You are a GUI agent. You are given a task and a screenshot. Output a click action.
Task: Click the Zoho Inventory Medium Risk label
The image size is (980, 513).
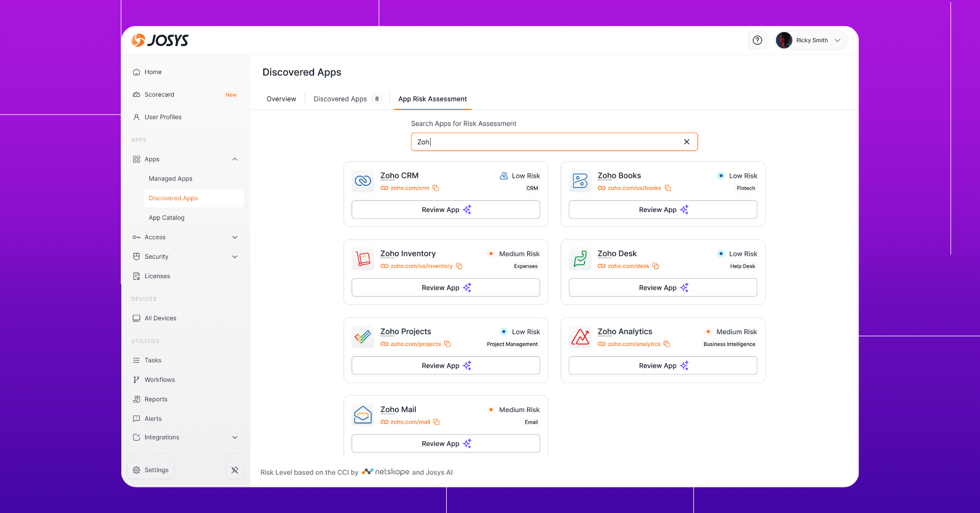coord(519,254)
